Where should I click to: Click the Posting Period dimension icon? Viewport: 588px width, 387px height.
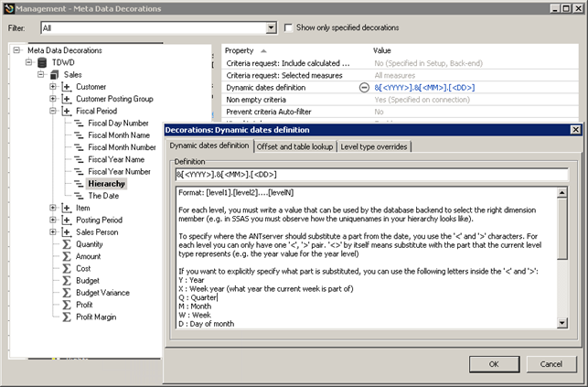tap(67, 220)
